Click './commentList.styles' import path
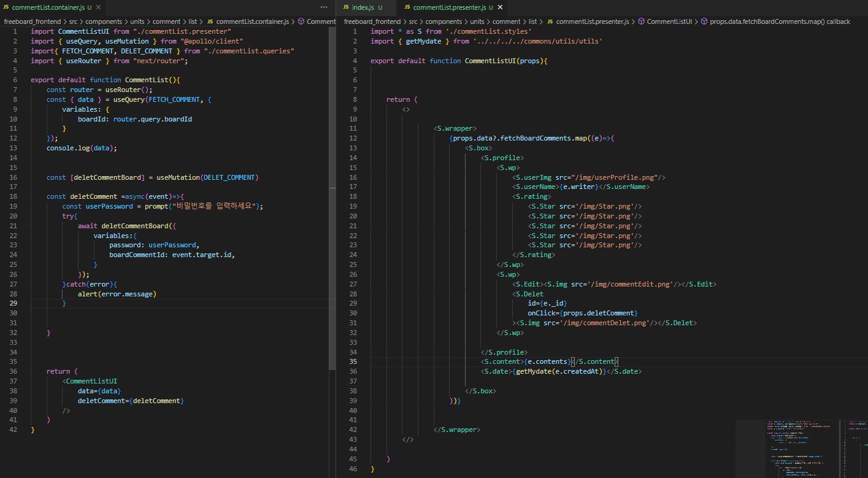Screen dimensions: 868x478 coord(488,31)
